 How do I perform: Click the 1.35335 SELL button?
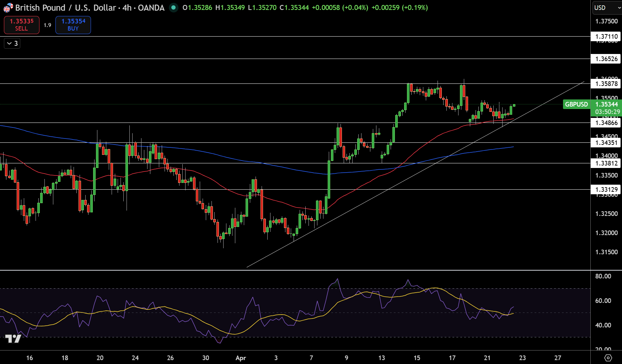click(22, 25)
